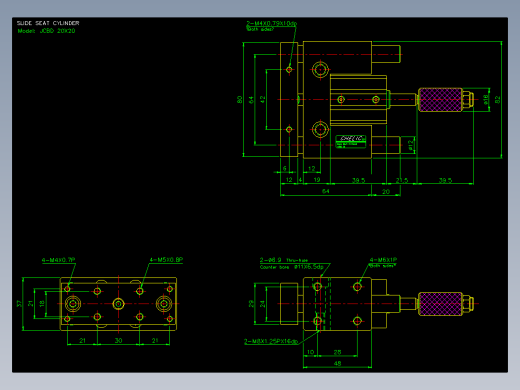This screenshot has width=520, height=390.
Task: Select the "Both sides" note under 4-M6X1P
Action: (382, 266)
